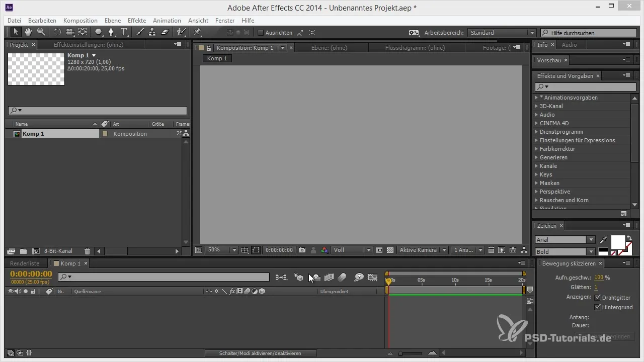
Task: Select the Rotation tool
Action: pos(57,32)
